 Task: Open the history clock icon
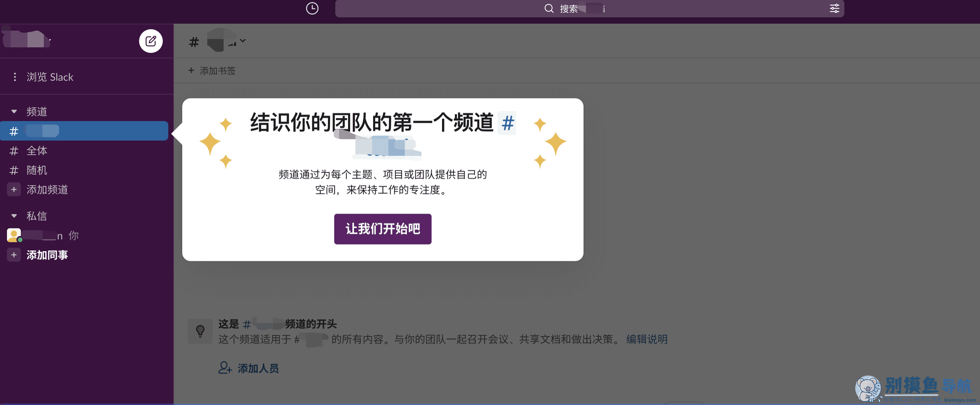(312, 8)
